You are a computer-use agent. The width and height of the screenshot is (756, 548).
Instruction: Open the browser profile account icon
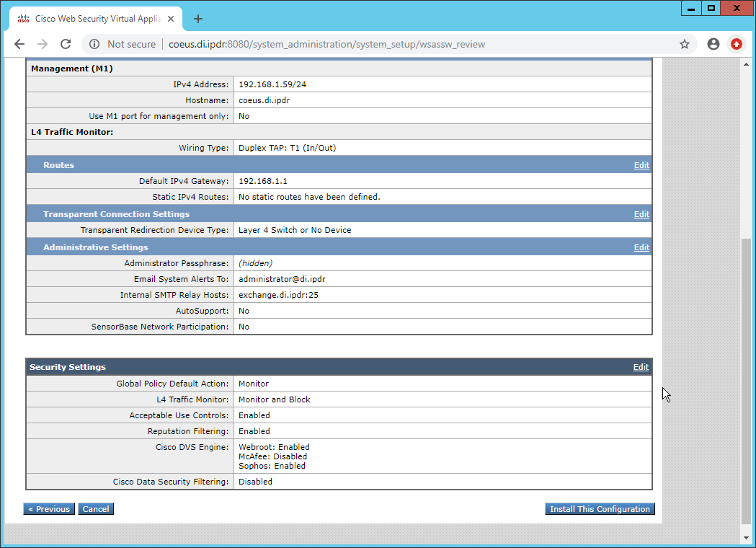[713, 45]
